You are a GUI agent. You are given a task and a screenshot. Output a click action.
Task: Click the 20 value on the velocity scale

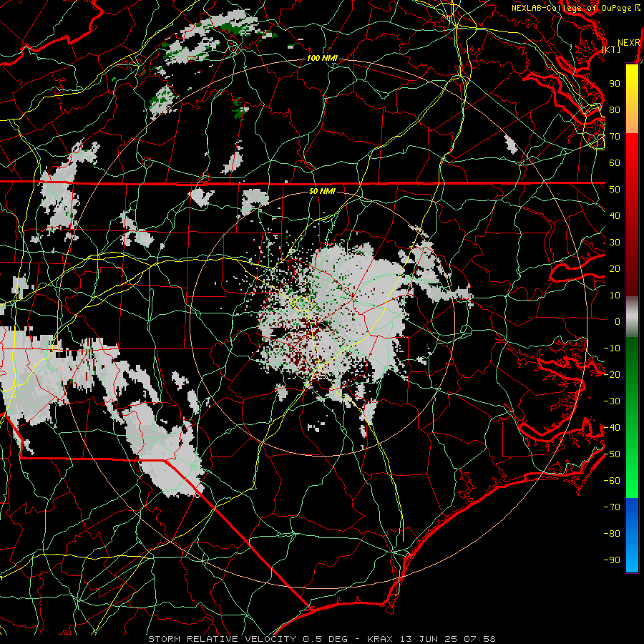[615, 269]
